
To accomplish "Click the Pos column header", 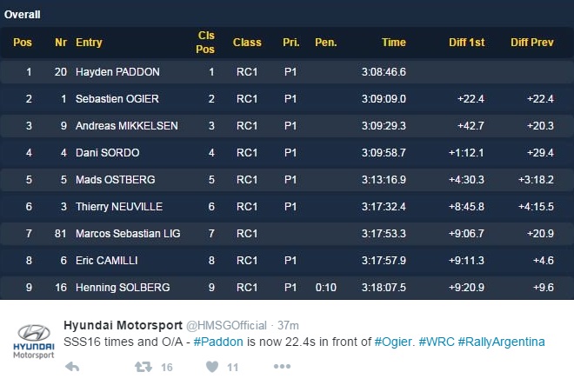I will (x=23, y=43).
